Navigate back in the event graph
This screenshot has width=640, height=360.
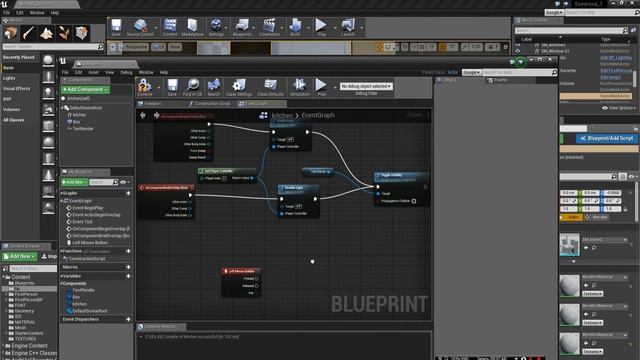143,116
